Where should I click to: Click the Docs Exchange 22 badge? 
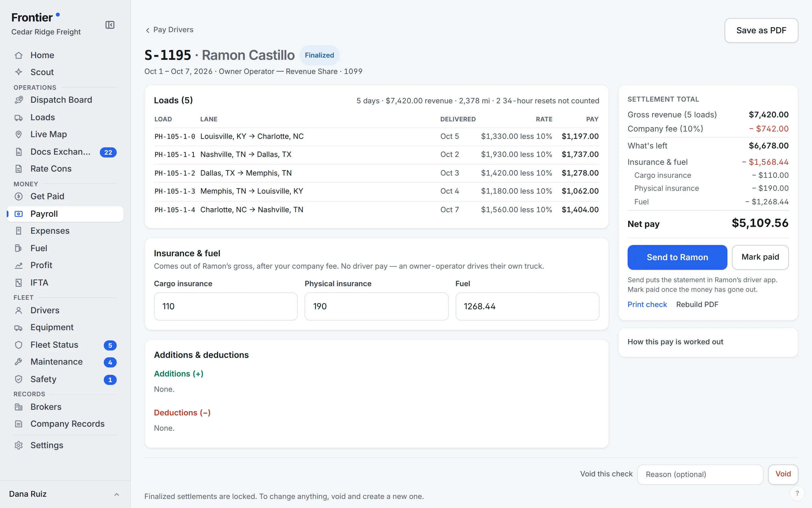(108, 152)
